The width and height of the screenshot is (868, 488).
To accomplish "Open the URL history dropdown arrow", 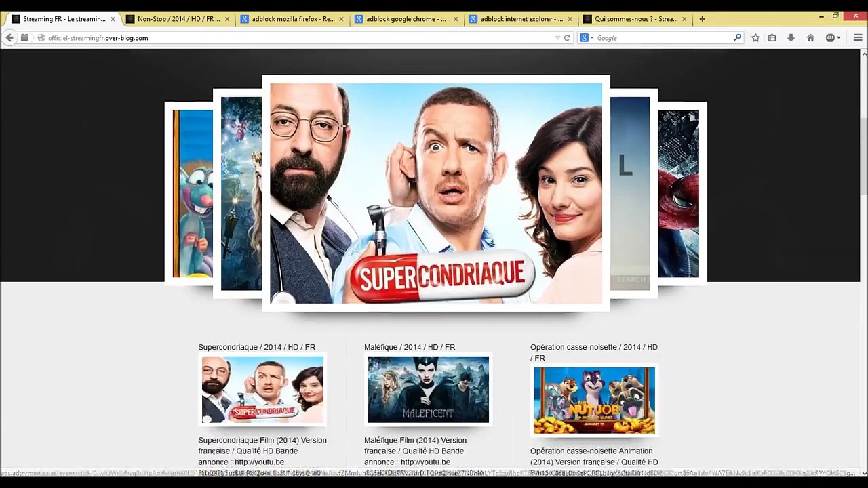I will [557, 38].
